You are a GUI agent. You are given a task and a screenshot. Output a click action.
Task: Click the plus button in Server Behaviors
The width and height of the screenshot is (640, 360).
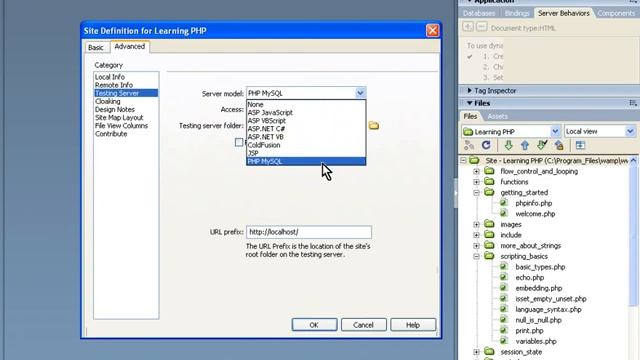click(x=468, y=27)
